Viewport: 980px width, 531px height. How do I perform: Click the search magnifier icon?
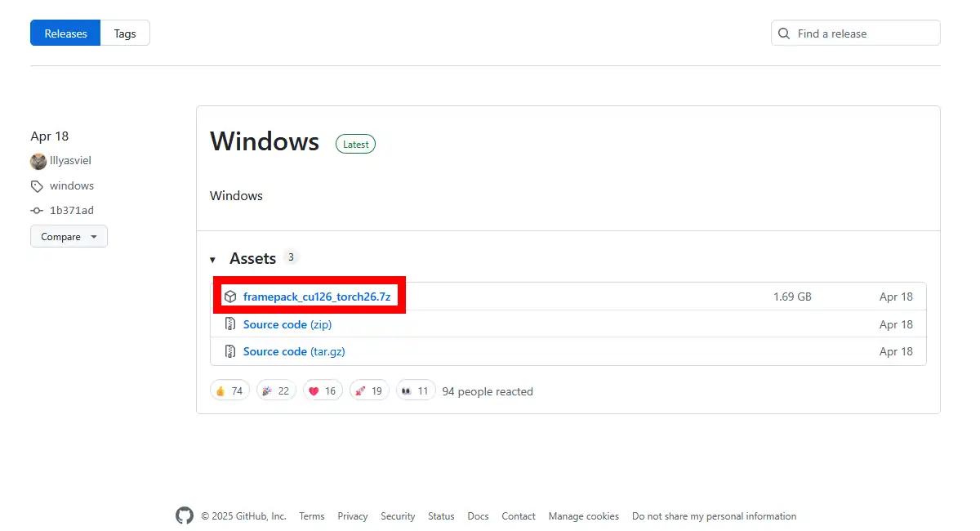coord(784,33)
